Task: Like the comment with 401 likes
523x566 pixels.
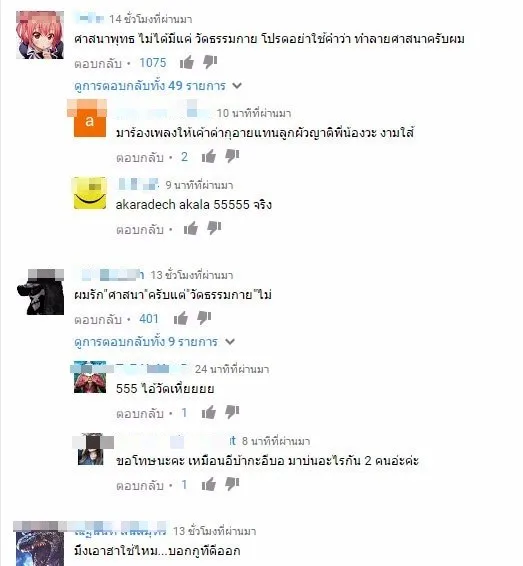Action: 181,318
